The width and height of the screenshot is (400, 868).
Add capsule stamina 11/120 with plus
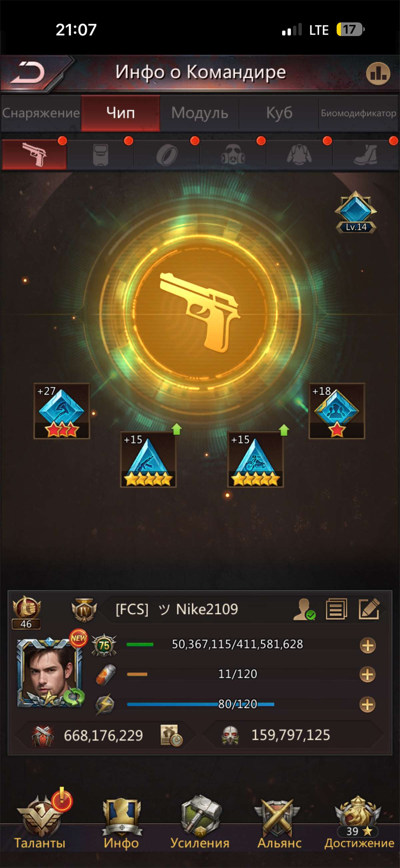point(368,675)
